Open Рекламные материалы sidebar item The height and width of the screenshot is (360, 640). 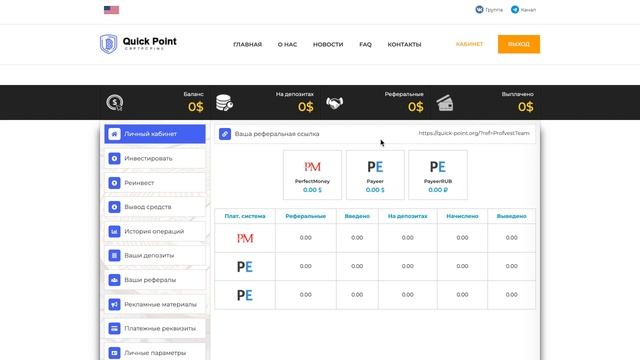155,304
